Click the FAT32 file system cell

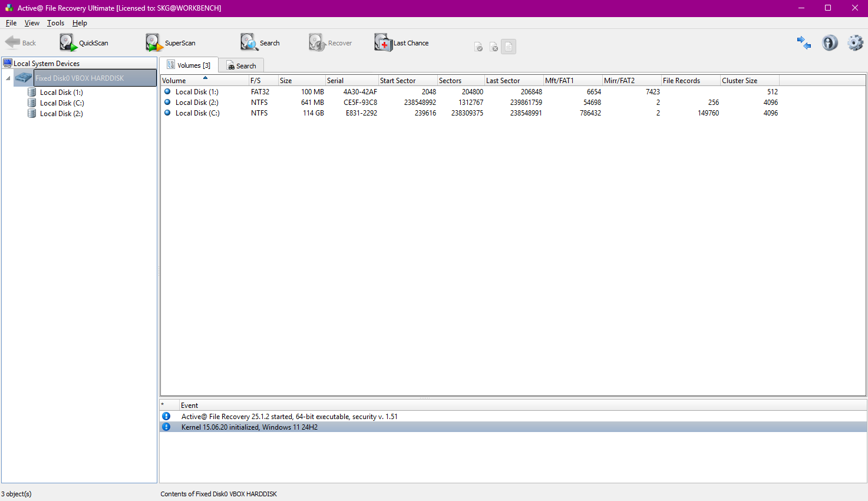coord(260,91)
